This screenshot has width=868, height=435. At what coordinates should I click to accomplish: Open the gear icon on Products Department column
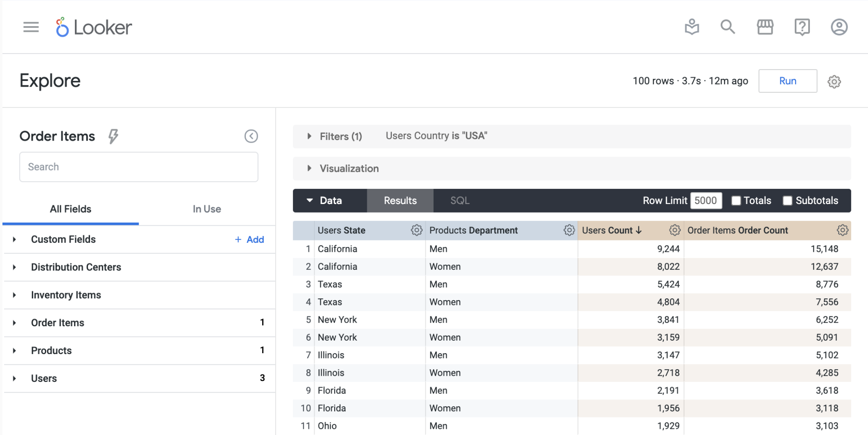(569, 230)
